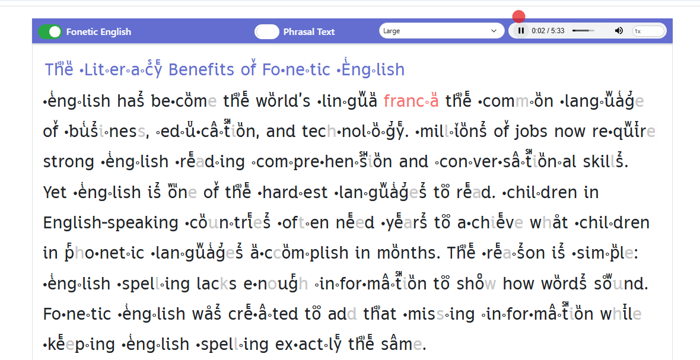Click the word 'technology' in the paragraph

pyautogui.click(x=355, y=131)
